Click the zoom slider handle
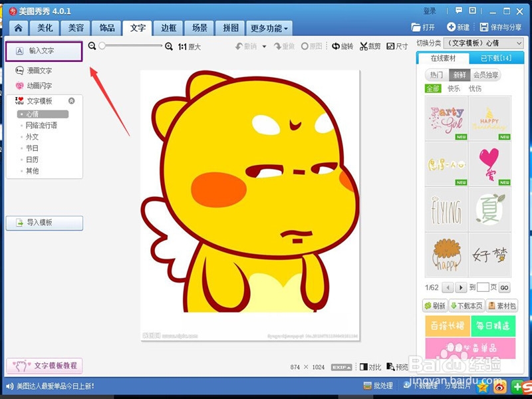Viewport: 532px width, 399px height. 102,46
